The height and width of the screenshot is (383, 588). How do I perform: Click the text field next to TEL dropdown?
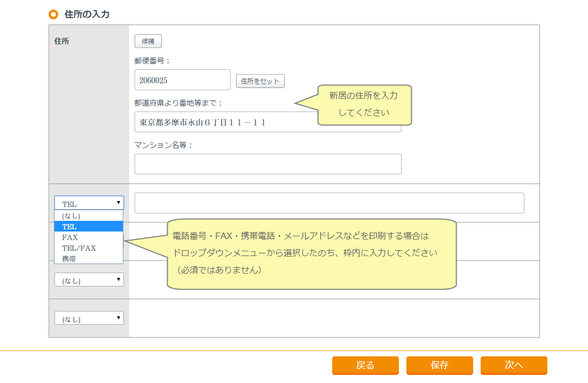(x=329, y=203)
